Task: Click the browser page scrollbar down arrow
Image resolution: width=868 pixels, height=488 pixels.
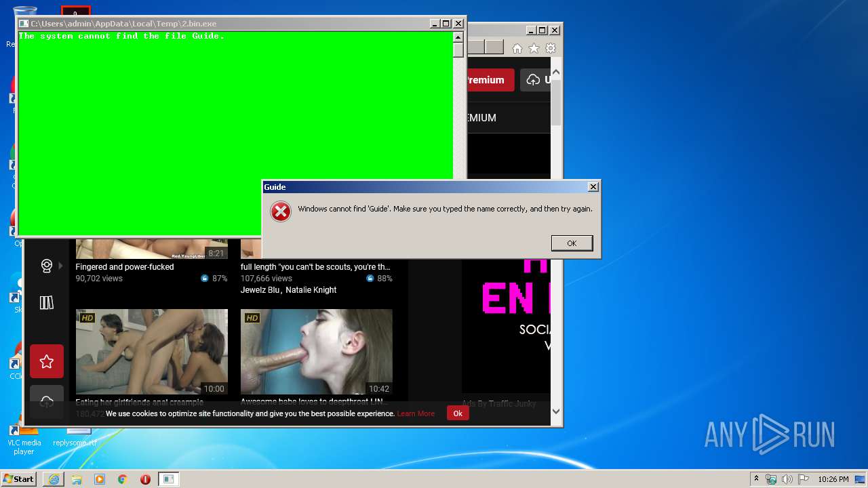Action: coord(556,411)
